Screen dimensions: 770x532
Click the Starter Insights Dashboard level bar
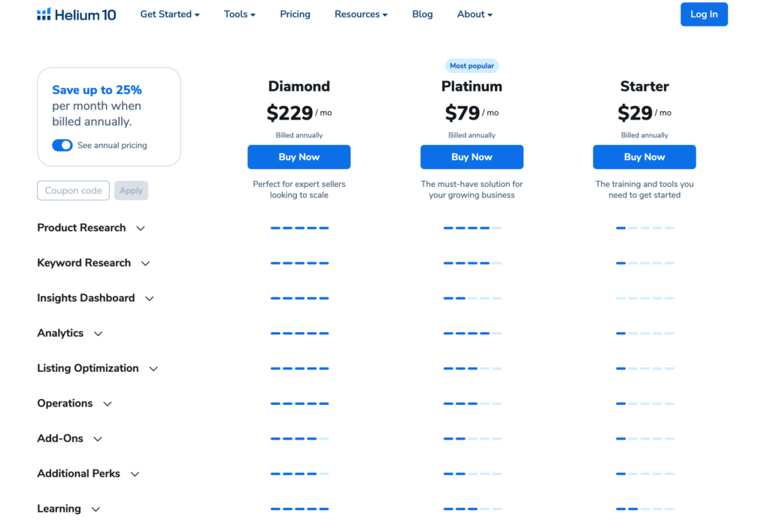pos(645,298)
